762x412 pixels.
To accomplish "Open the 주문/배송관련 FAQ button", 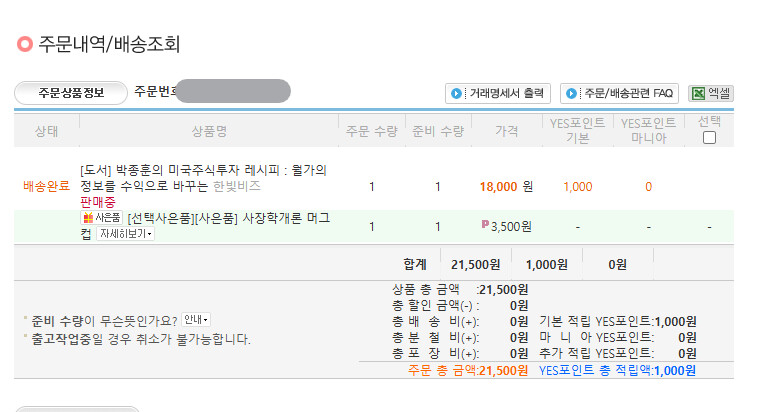I will tap(619, 93).
